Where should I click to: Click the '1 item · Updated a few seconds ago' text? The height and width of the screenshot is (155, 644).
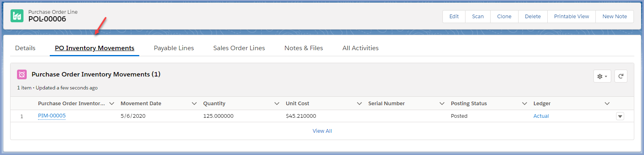(x=57, y=88)
